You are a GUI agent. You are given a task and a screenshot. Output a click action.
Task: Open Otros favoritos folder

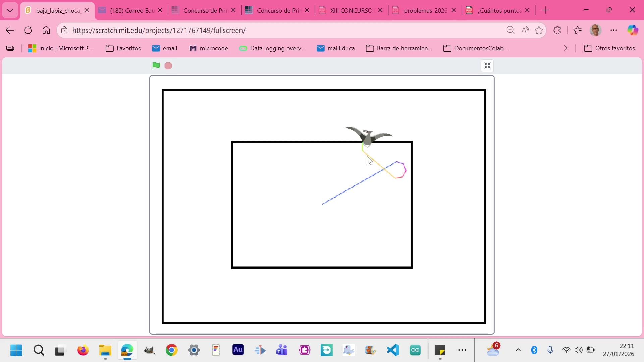tap(609, 48)
